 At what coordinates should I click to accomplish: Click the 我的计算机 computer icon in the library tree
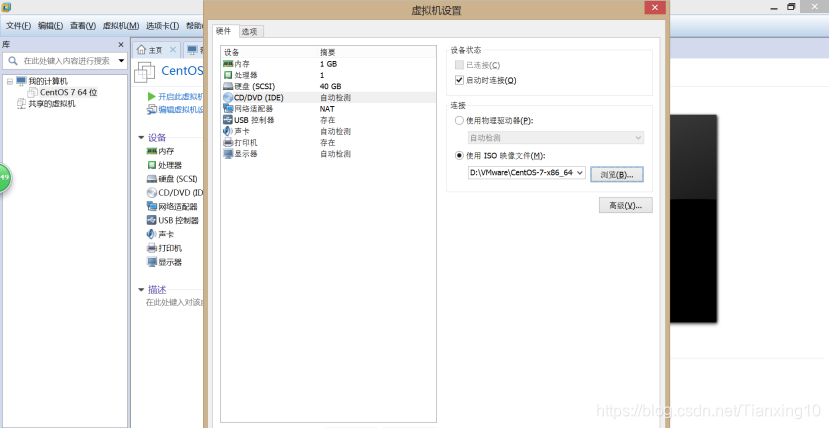click(21, 81)
